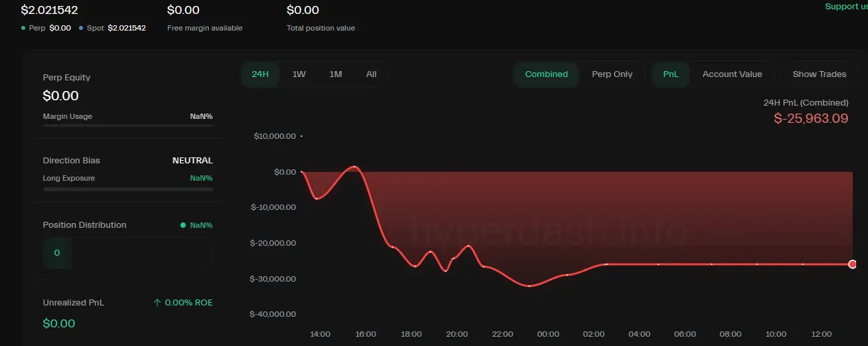The height and width of the screenshot is (346, 868).
Task: Switch chart metric to Account Value
Action: 732,74
